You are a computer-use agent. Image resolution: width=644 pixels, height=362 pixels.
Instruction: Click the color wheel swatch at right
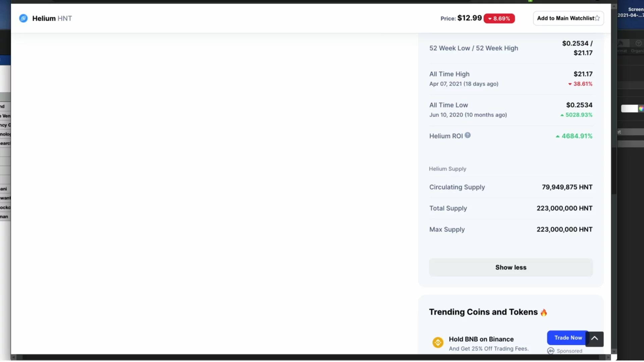641,109
